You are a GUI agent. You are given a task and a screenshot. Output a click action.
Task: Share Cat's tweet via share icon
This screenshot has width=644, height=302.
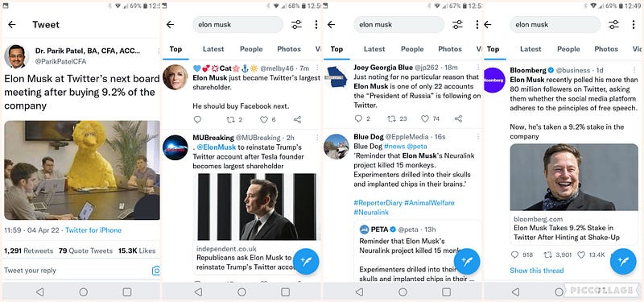[297, 119]
